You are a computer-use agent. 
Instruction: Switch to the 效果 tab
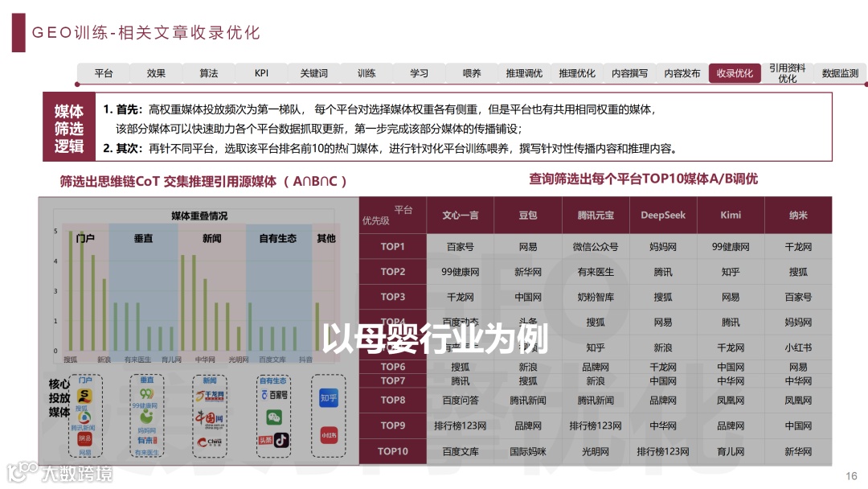[156, 73]
